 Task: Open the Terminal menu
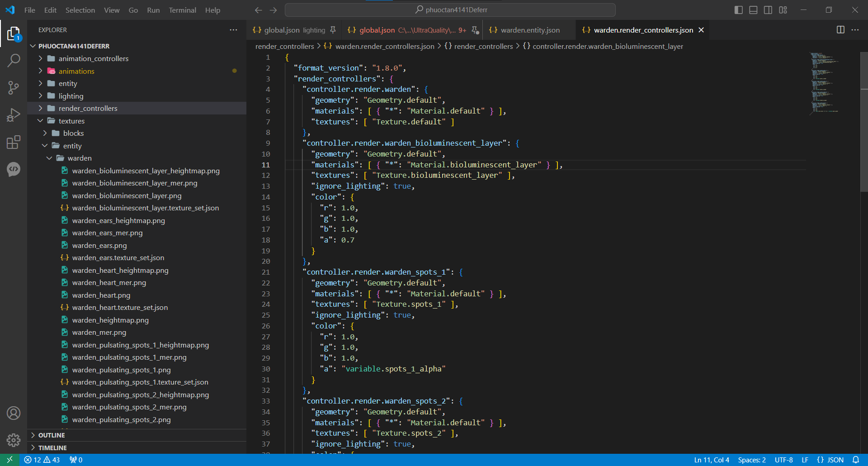[182, 10]
